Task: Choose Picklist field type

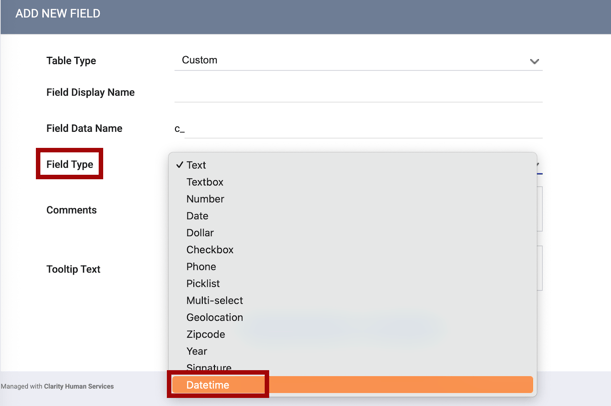Action: click(203, 284)
